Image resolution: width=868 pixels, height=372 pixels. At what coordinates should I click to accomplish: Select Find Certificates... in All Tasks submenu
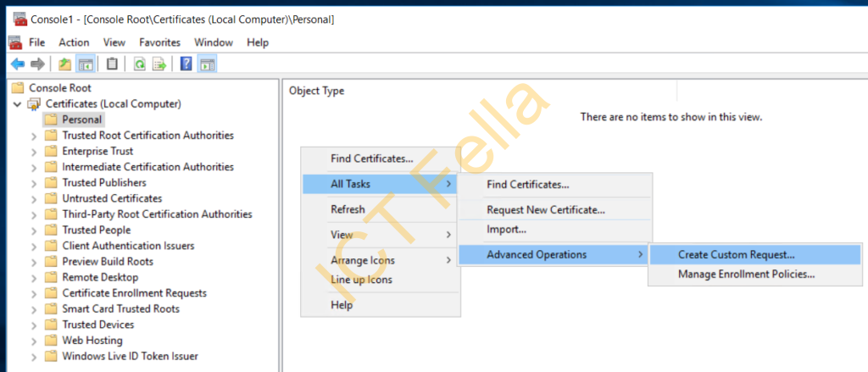tap(554, 184)
